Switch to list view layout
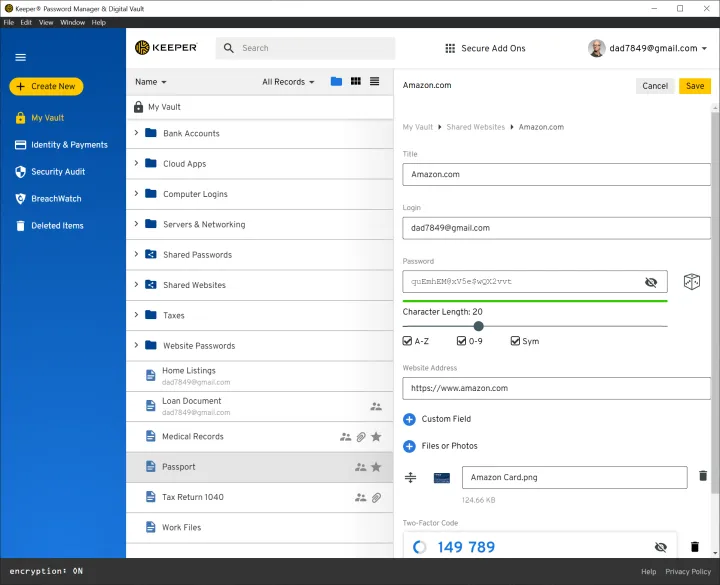This screenshot has height=585, width=720. pos(374,82)
